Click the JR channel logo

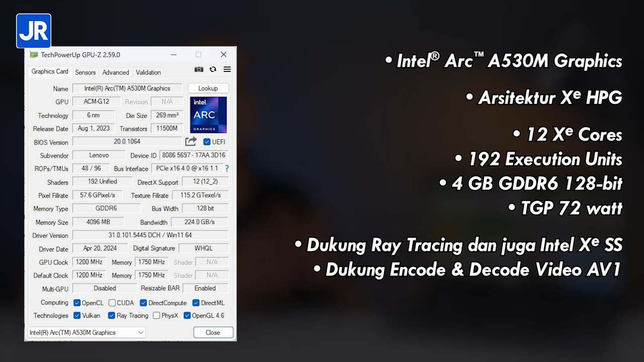pyautogui.click(x=33, y=31)
